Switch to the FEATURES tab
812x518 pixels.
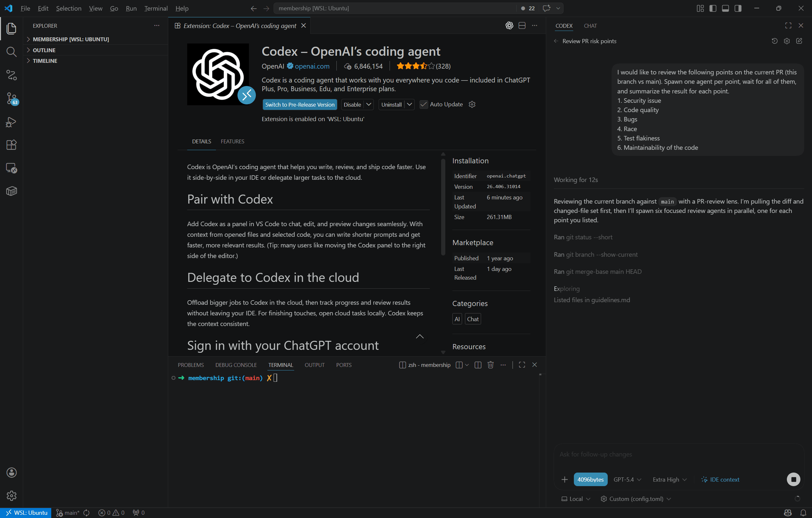pos(232,141)
